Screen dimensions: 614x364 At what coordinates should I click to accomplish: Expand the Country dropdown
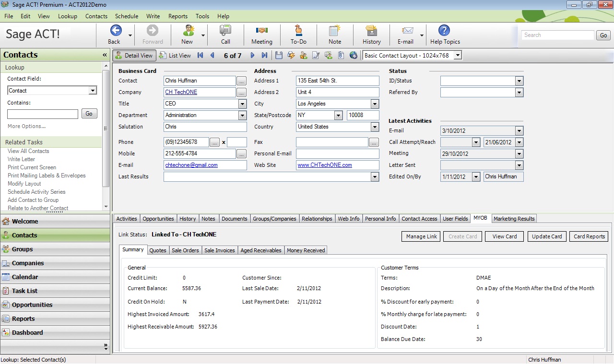375,127
